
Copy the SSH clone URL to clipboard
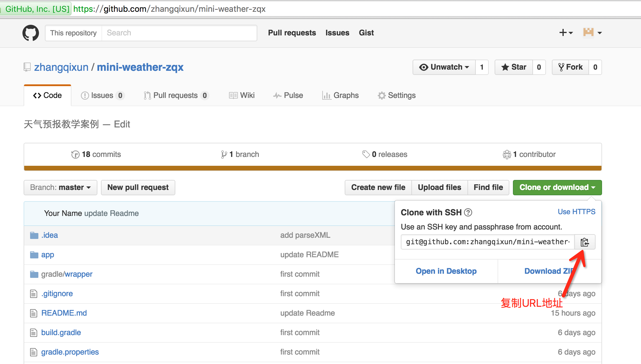pyautogui.click(x=585, y=242)
